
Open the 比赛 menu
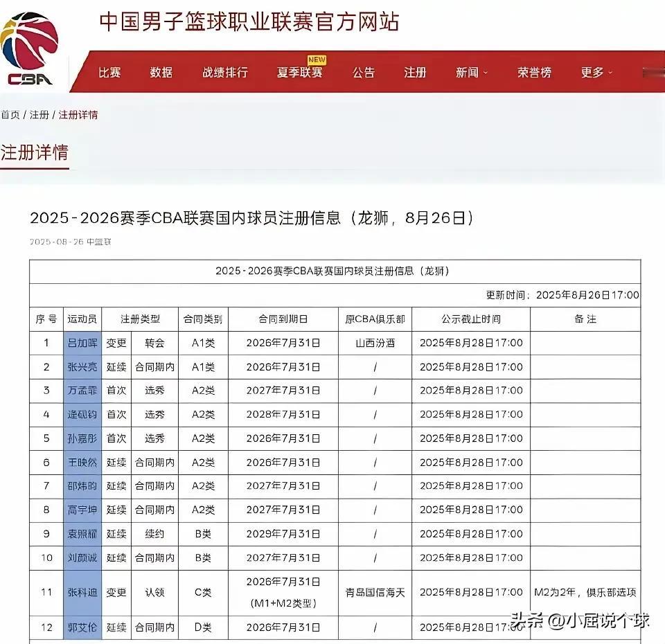(x=110, y=73)
